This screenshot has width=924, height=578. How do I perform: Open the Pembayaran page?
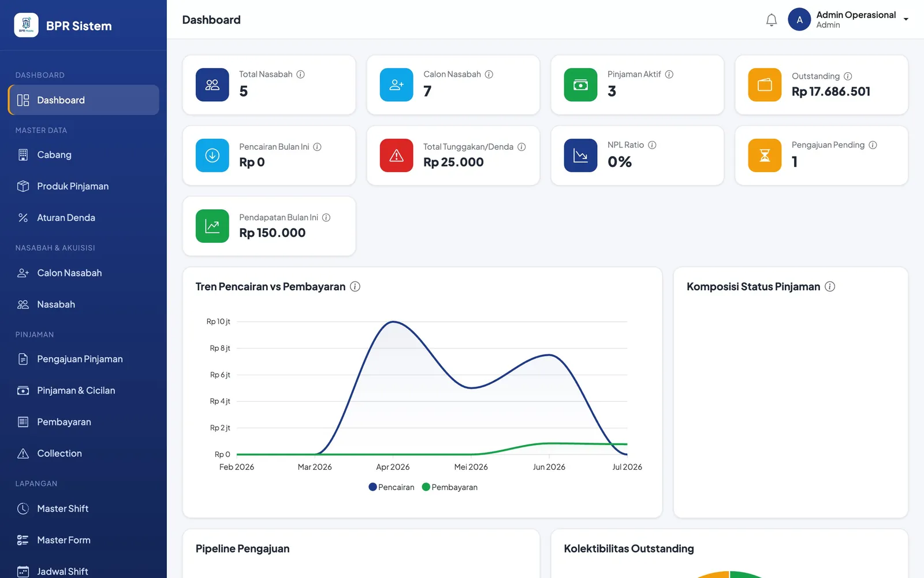(84, 422)
